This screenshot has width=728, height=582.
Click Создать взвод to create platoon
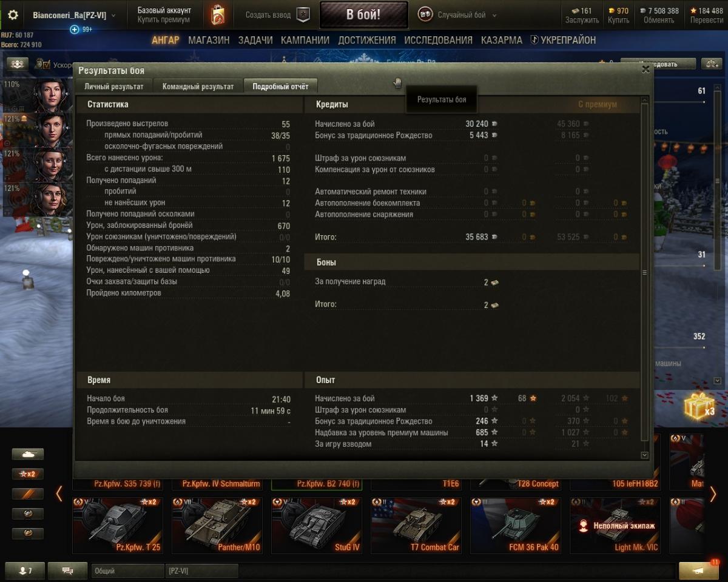pyautogui.click(x=268, y=15)
